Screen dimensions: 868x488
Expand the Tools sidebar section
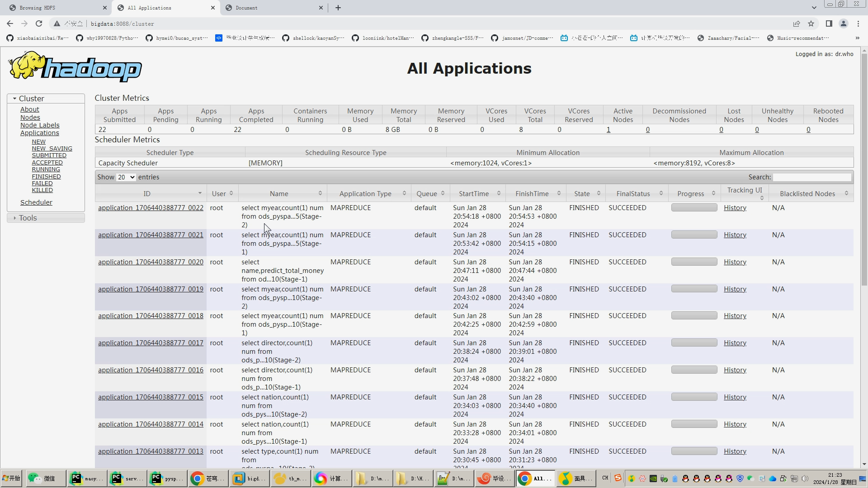[28, 218]
